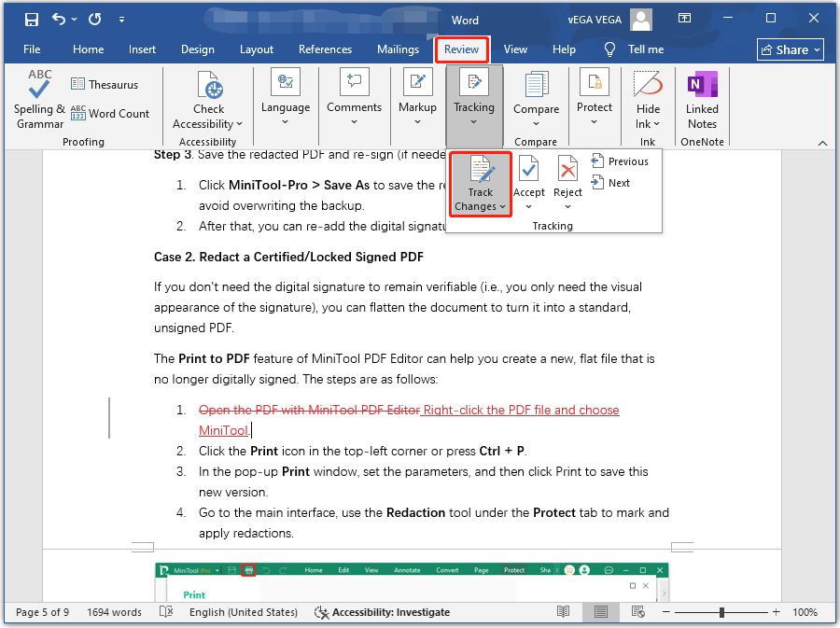Image resolution: width=840 pixels, height=628 pixels.
Task: Open the undo history dropdown arrow
Action: (x=75, y=20)
